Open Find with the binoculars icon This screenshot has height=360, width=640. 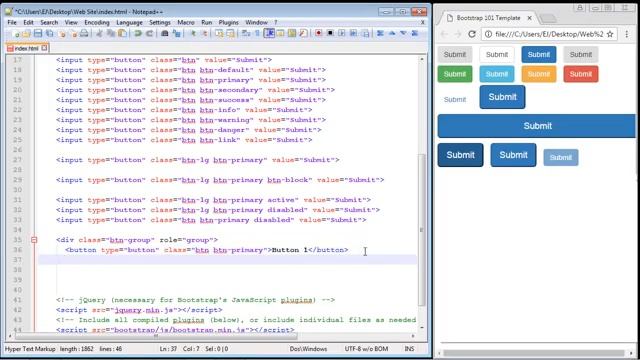164,33
